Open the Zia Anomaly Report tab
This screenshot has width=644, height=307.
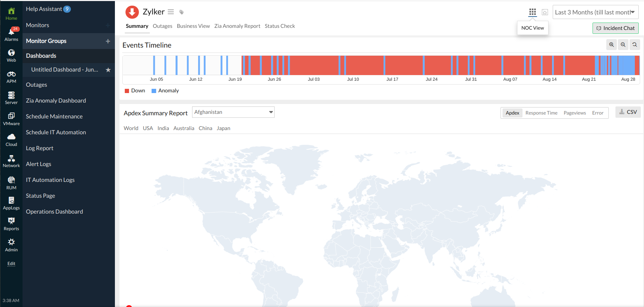coord(237,26)
